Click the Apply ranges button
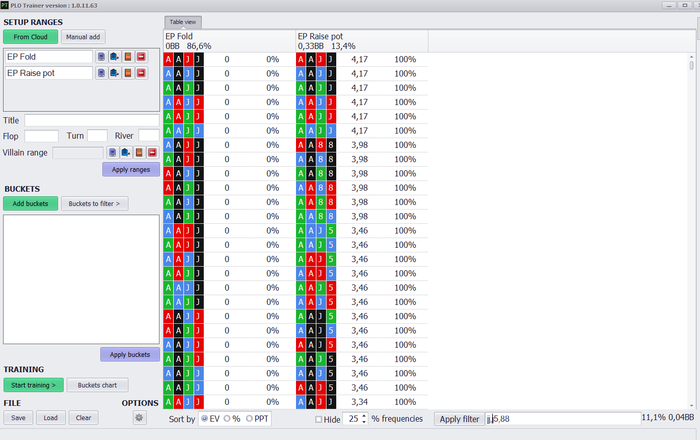 [131, 170]
